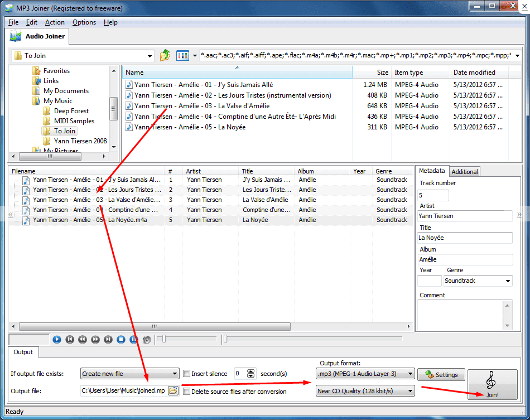Expand the file extension filter dropdown
The height and width of the screenshot is (420, 530).
point(518,55)
